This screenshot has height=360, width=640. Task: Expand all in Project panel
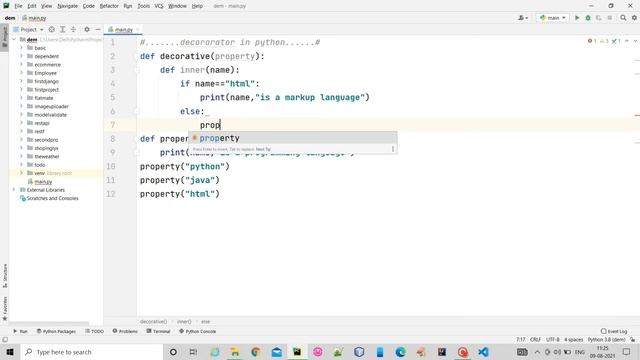point(62,29)
